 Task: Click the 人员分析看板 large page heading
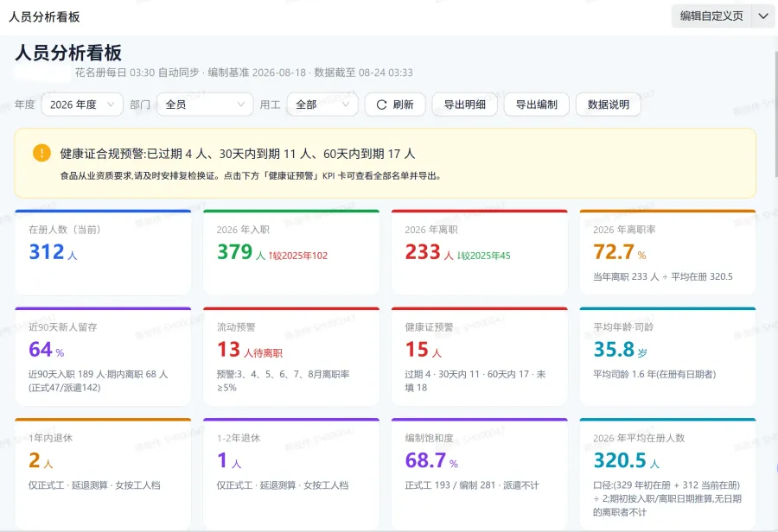point(68,53)
